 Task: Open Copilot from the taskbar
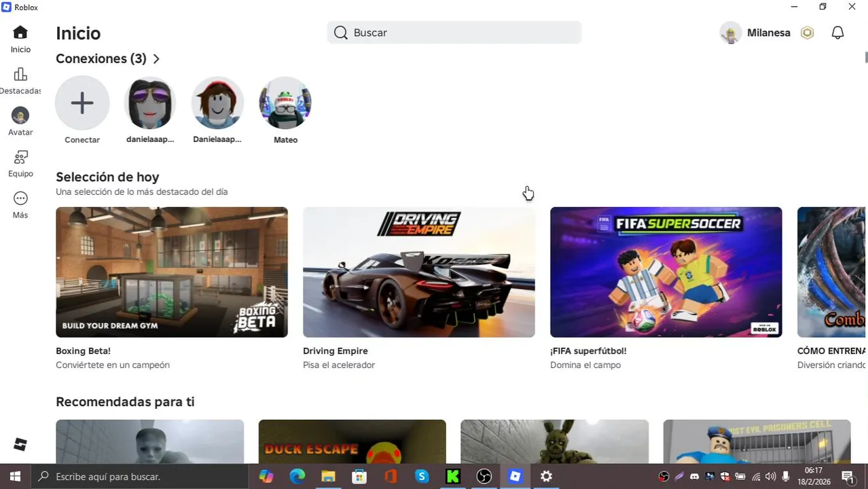click(266, 477)
